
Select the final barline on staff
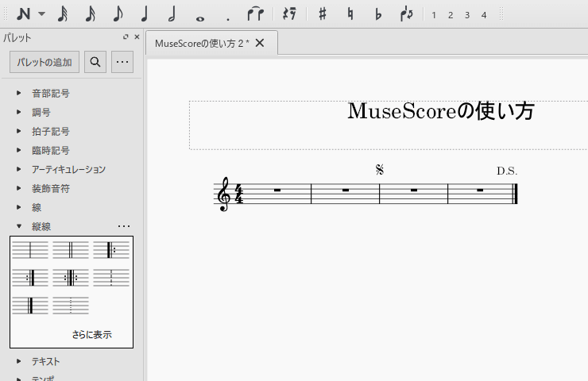click(515, 194)
